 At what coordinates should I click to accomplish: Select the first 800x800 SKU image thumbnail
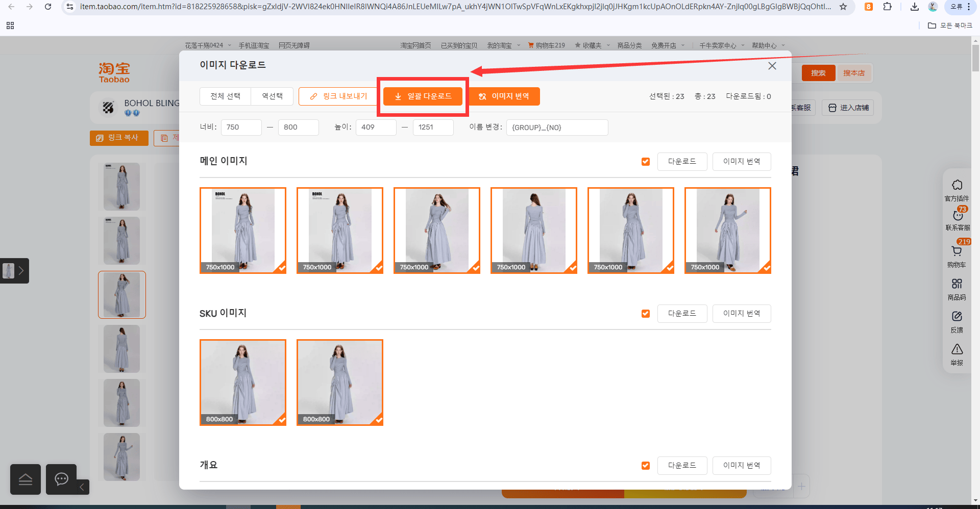243,383
